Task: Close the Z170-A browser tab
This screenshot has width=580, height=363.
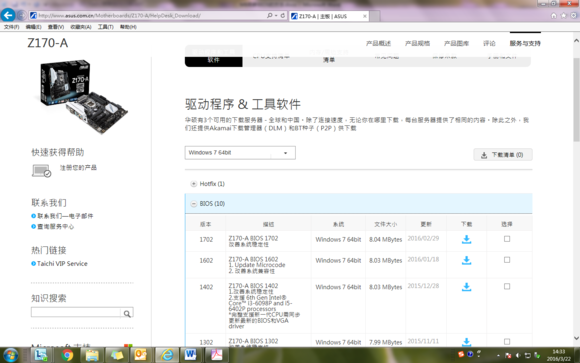Action: click(x=365, y=16)
